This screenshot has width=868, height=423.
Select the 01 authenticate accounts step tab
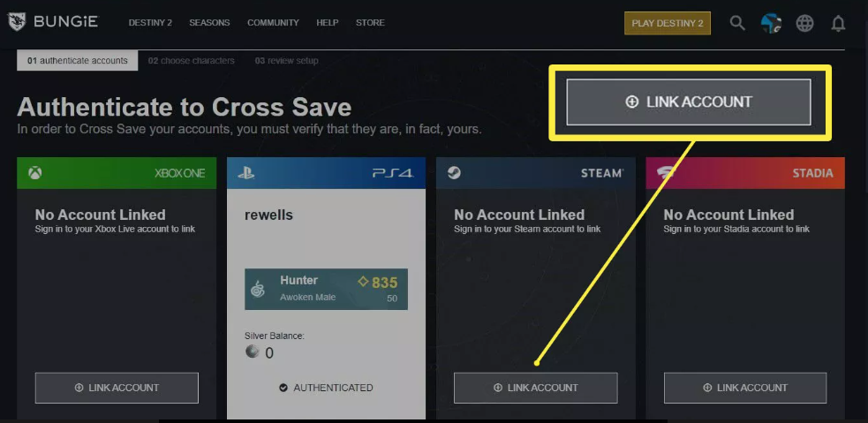point(78,60)
